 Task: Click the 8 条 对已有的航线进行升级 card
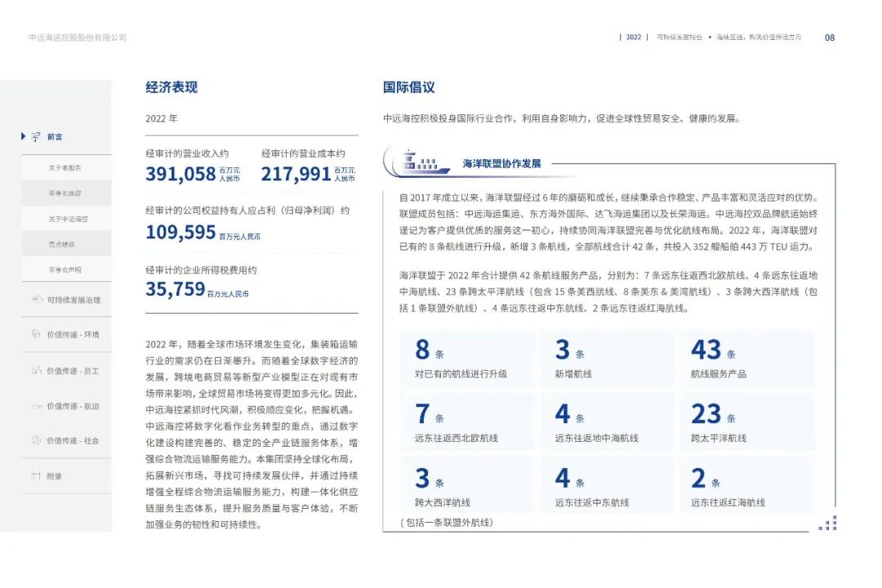pos(467,359)
